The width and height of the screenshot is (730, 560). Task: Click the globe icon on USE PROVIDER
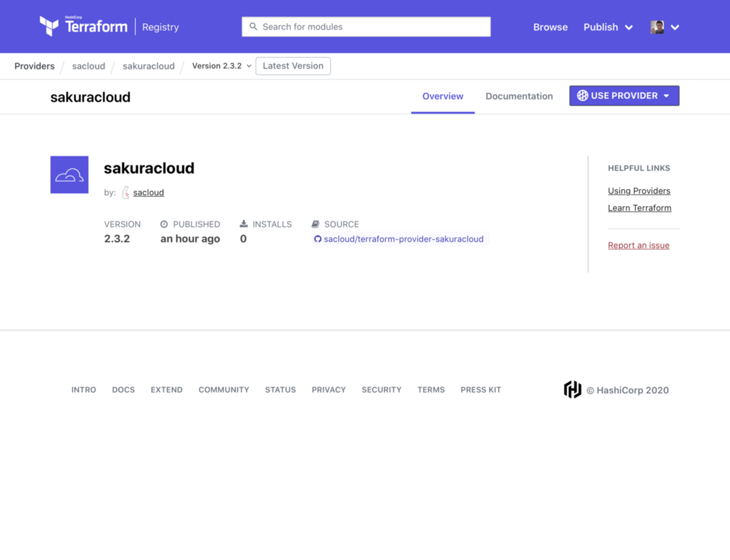(583, 95)
